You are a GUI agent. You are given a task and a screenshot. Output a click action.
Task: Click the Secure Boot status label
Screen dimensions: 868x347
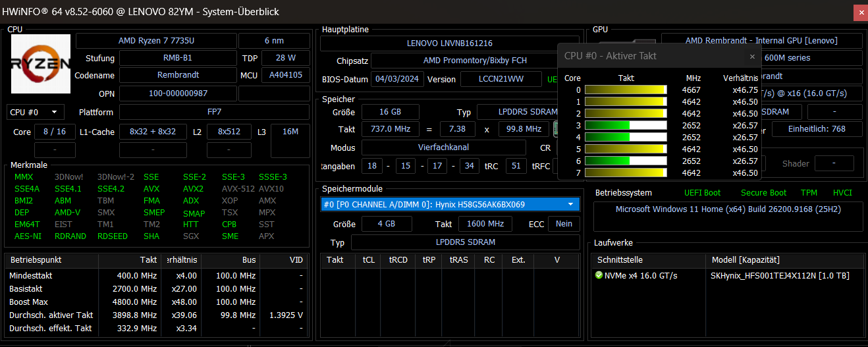pos(763,193)
